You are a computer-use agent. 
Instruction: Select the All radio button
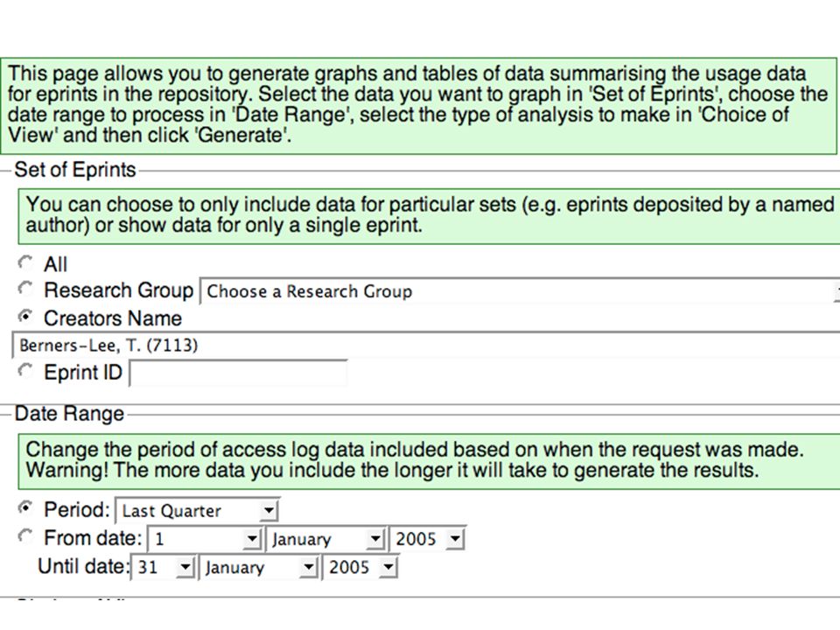[x=25, y=262]
